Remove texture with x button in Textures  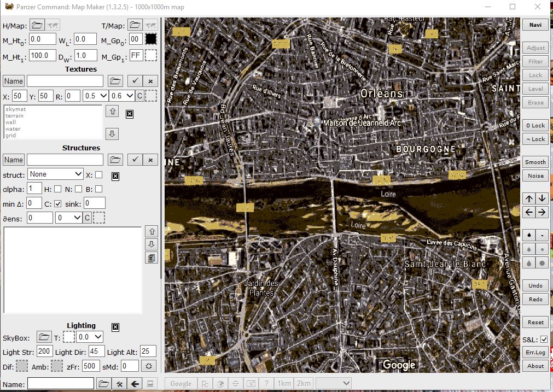150,81
